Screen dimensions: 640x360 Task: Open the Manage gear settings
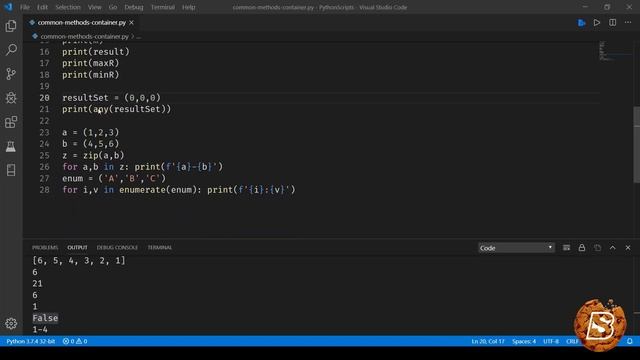(11, 323)
